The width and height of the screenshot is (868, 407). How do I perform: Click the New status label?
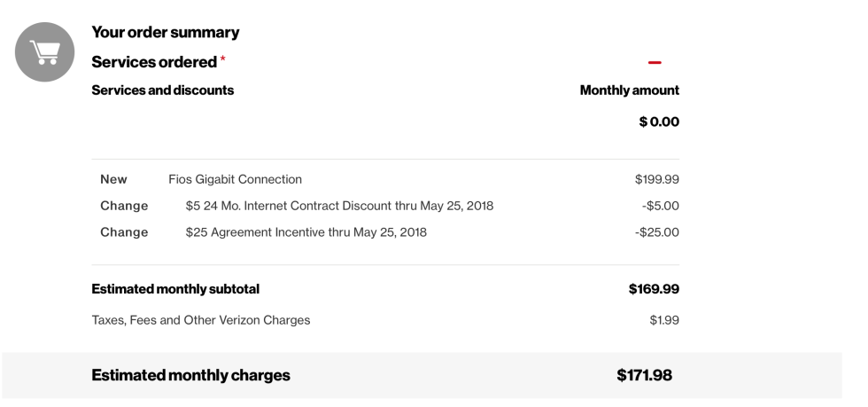click(113, 179)
